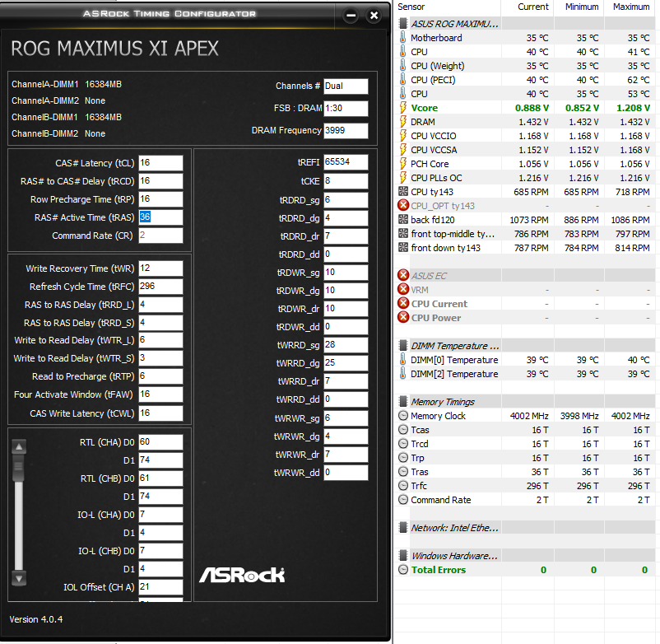Click the scroll down arrow in RTL panel
The height and width of the screenshot is (644, 660).
tap(19, 579)
